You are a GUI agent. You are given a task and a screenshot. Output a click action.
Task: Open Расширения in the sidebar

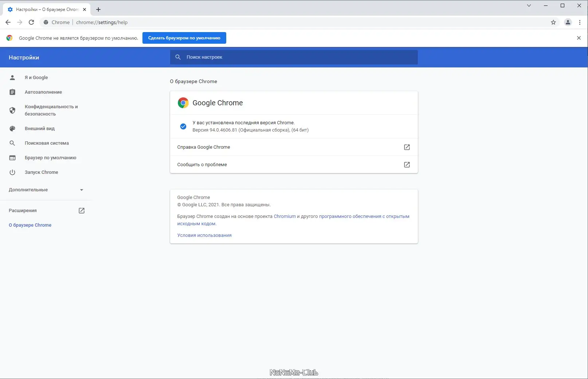click(x=23, y=211)
